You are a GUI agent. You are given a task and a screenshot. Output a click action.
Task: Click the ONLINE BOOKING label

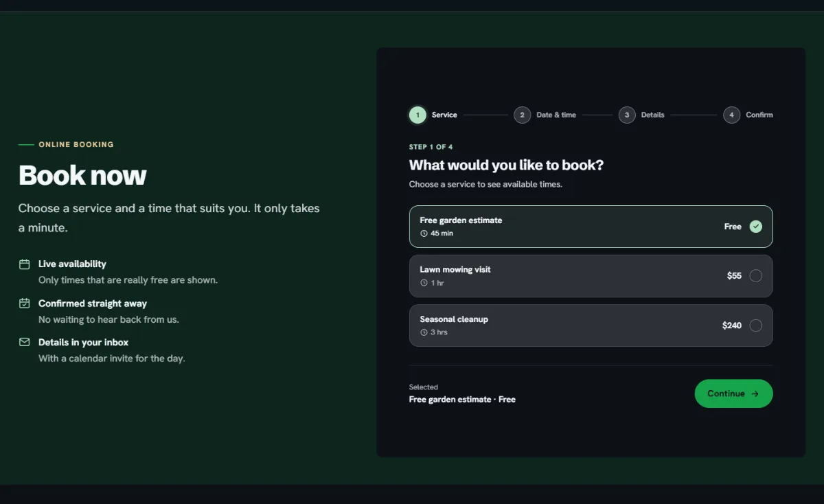(x=76, y=145)
